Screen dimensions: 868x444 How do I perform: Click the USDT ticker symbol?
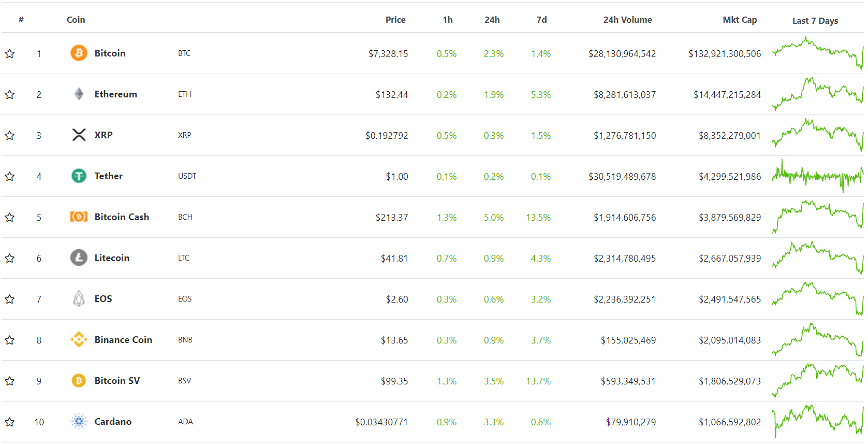(x=187, y=176)
